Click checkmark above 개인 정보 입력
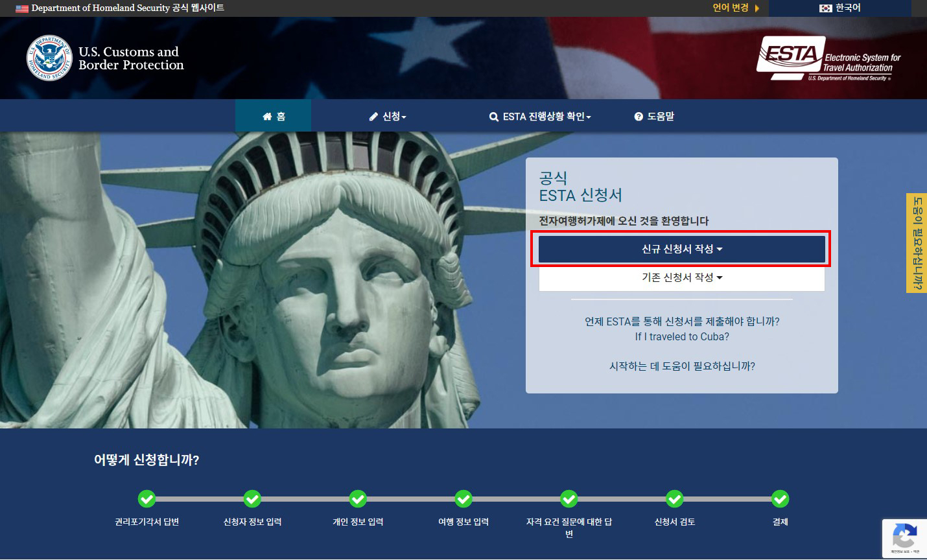Screen dimensions: 927x560 [358, 499]
